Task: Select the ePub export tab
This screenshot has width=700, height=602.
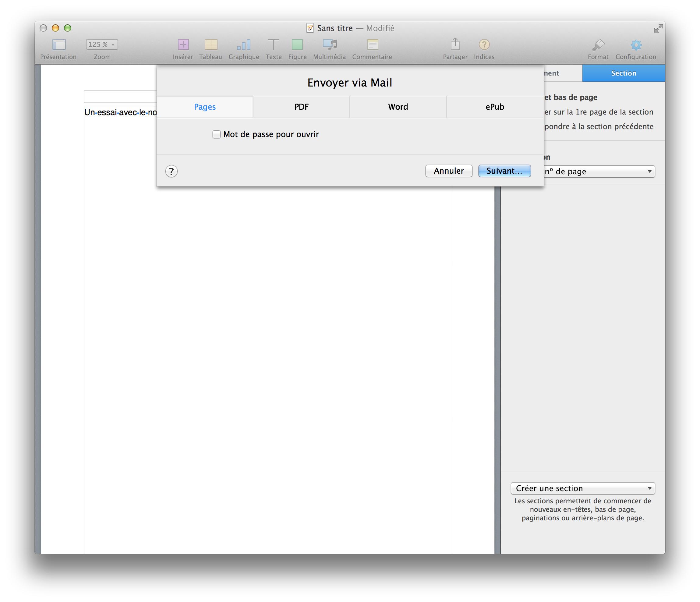Action: [x=495, y=107]
